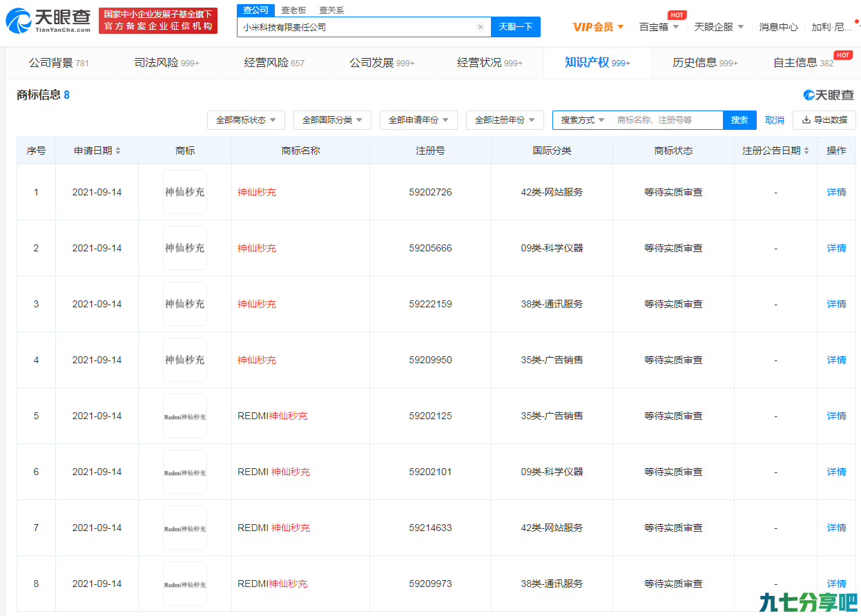This screenshot has width=861, height=616.
Task: Open 详情 for registration 59205666
Action: click(x=836, y=248)
